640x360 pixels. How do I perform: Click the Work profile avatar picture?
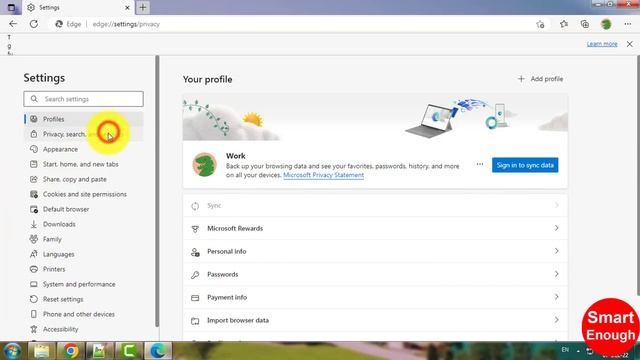(204, 164)
